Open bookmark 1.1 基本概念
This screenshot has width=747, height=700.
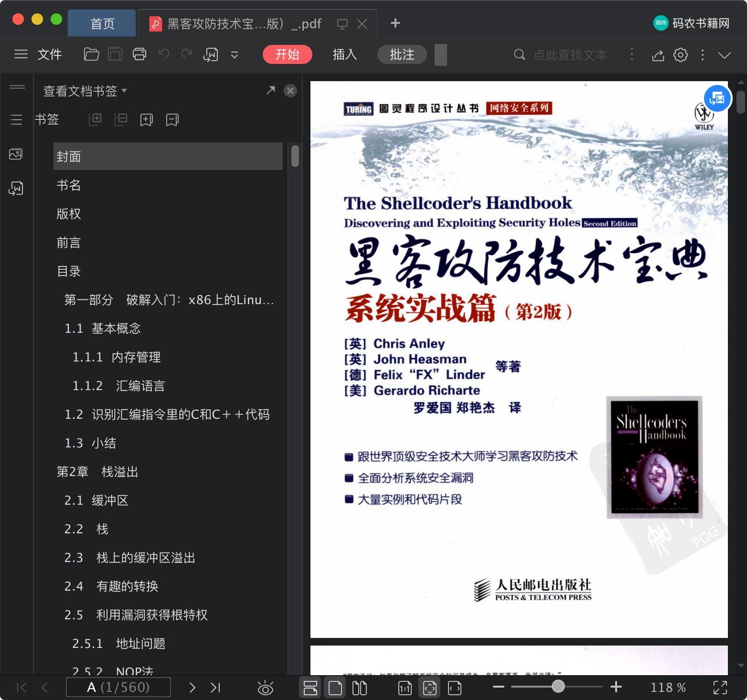pyautogui.click(x=103, y=329)
